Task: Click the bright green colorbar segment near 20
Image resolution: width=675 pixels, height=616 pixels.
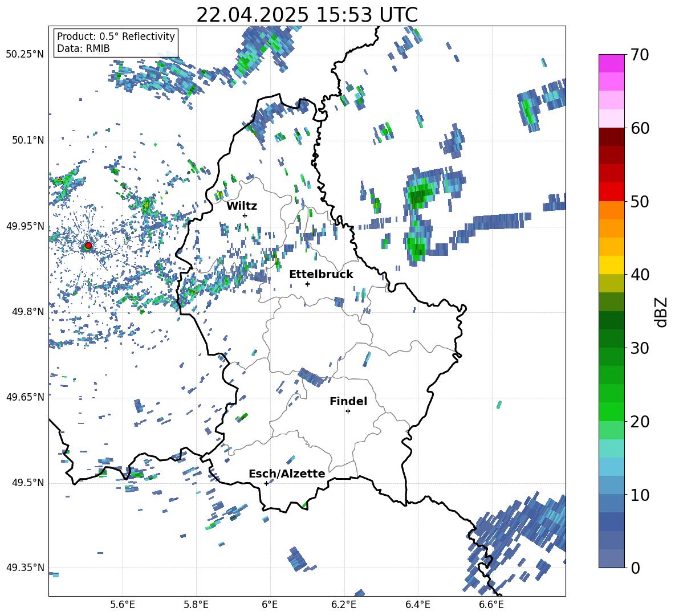Action: point(611,411)
